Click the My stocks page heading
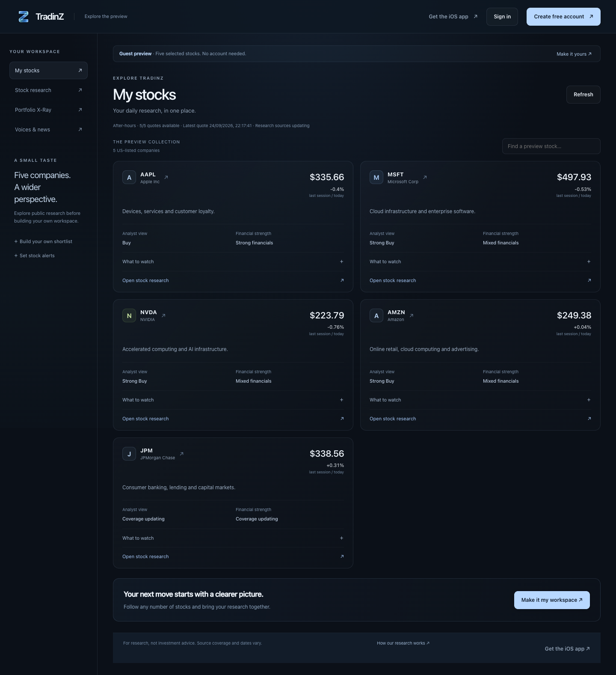Screen dimensions: 616x675 click(x=144, y=95)
